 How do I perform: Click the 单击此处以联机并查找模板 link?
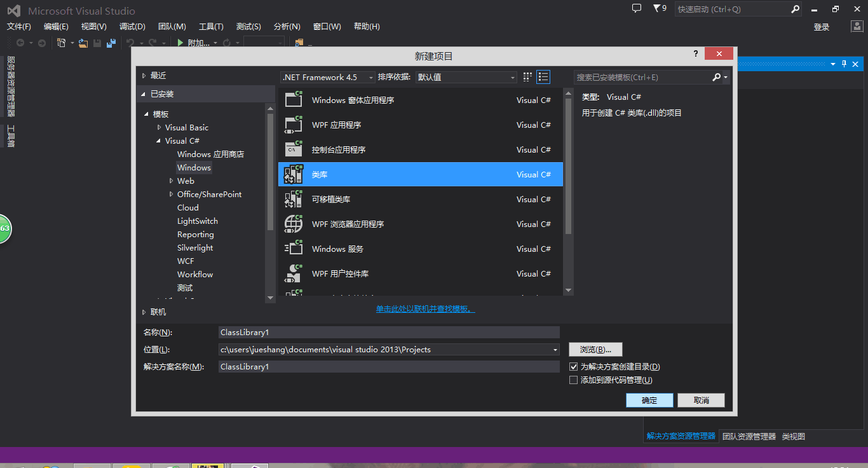tap(426, 308)
